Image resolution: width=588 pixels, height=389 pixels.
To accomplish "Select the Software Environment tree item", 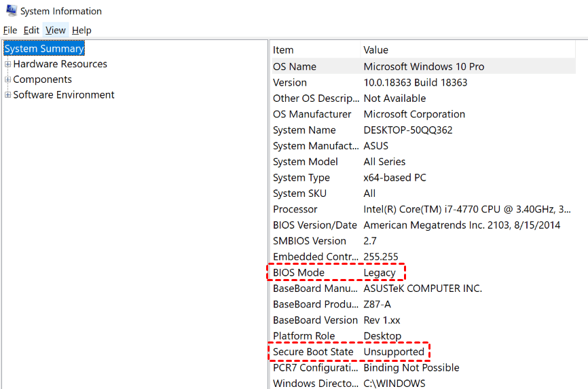I will coord(64,95).
